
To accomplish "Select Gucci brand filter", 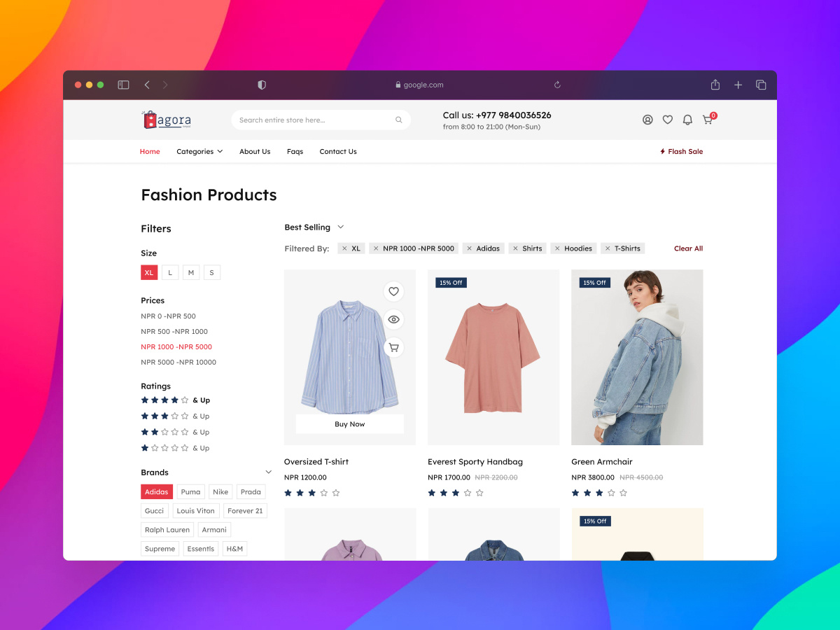I will click(x=155, y=511).
